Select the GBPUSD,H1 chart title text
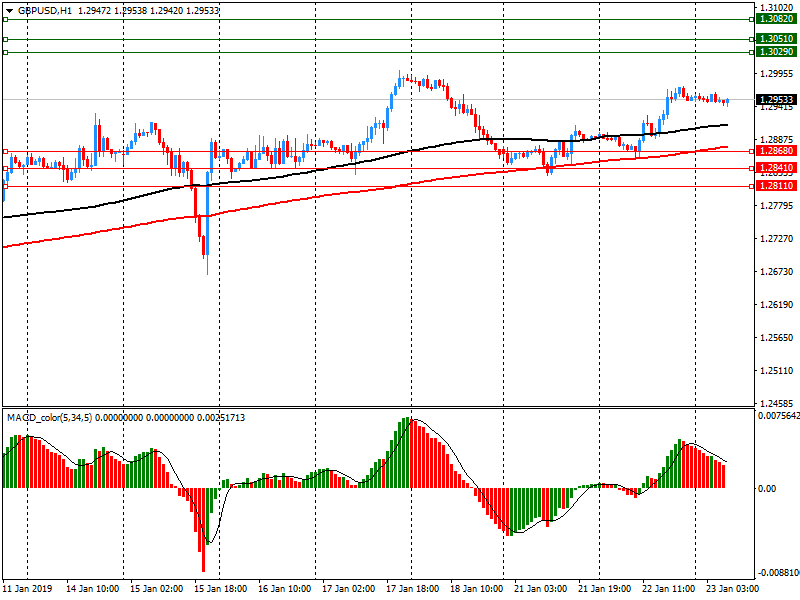The height and width of the screenshot is (600, 800). pyautogui.click(x=45, y=10)
